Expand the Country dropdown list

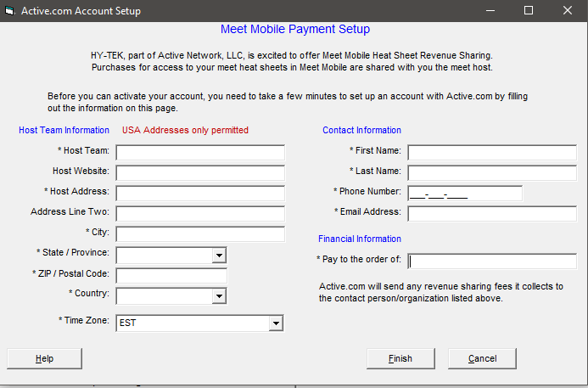219,296
